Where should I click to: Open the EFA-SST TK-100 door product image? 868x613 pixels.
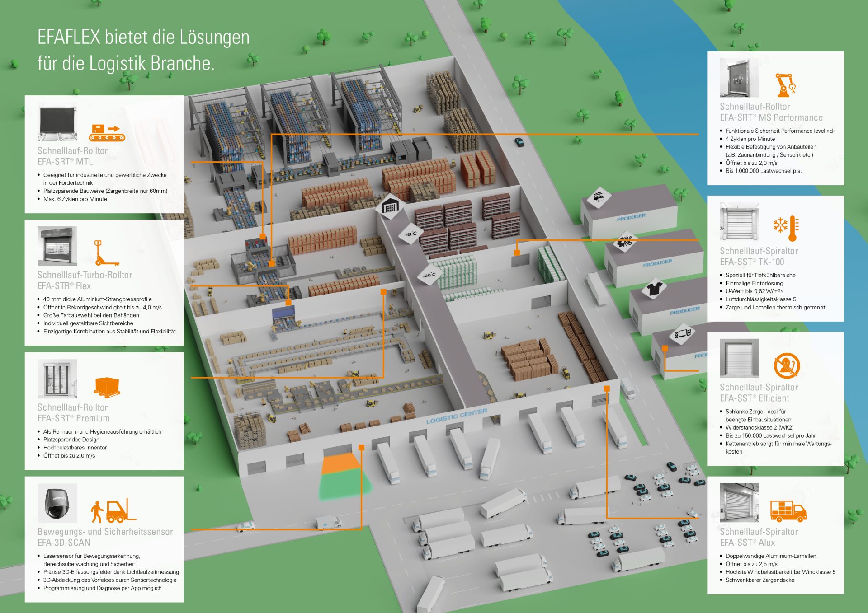coord(740,222)
